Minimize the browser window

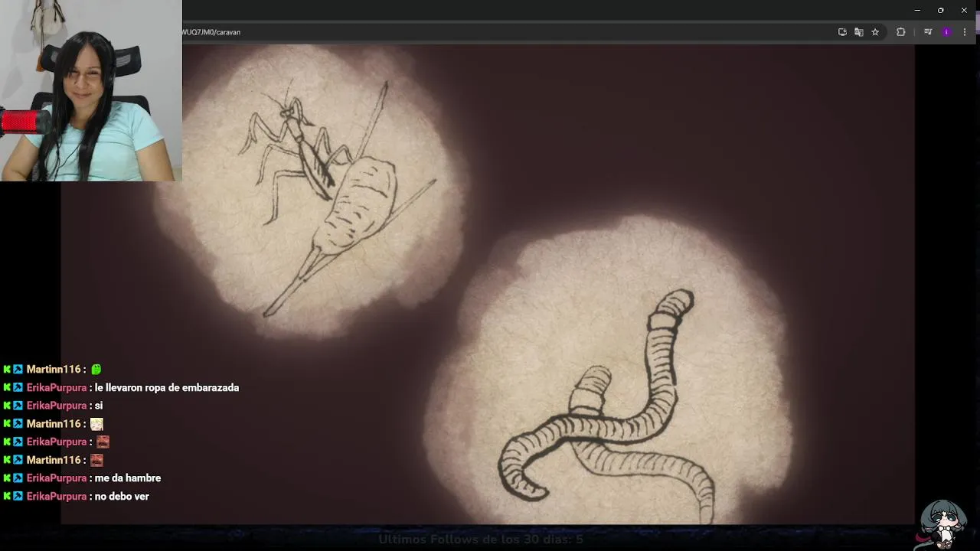917,10
